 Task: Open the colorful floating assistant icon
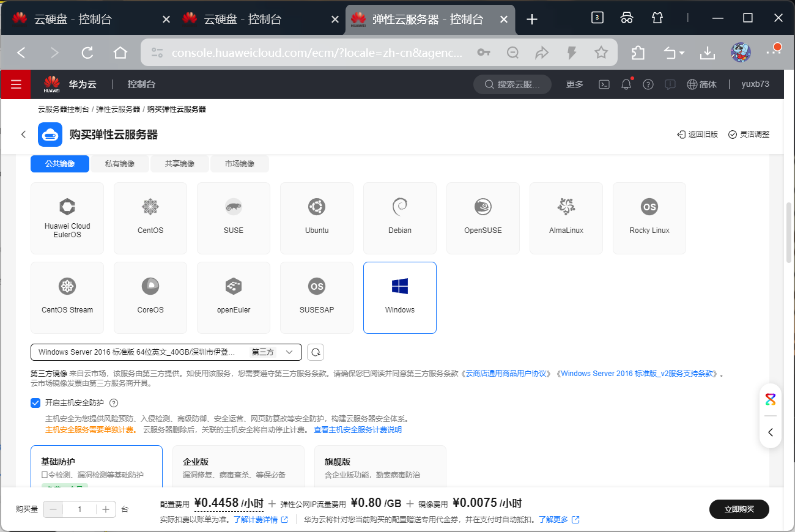pyautogui.click(x=771, y=400)
